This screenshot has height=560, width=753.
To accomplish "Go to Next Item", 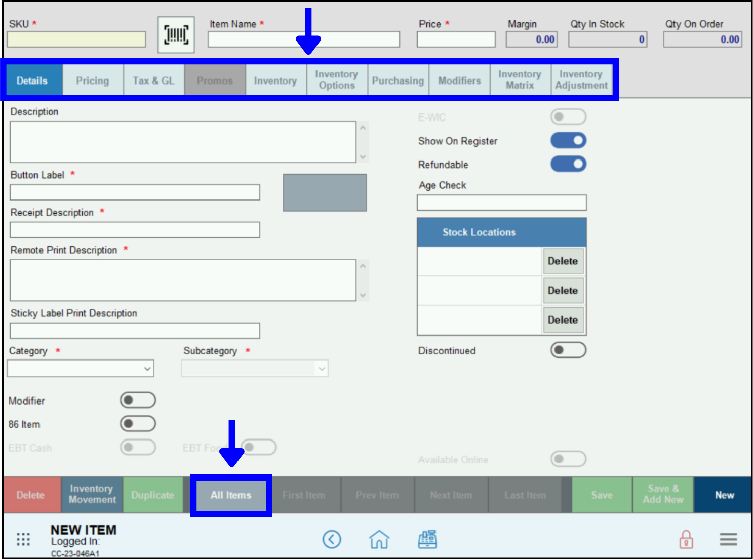I will click(451, 495).
